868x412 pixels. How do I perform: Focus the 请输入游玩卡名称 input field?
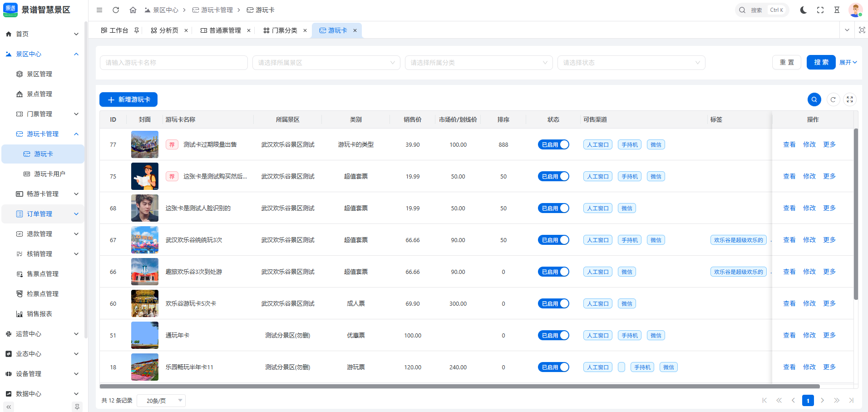click(174, 63)
